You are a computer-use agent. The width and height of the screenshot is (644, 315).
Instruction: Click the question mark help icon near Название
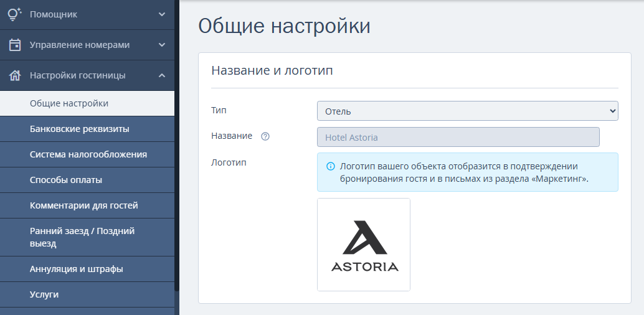[265, 136]
